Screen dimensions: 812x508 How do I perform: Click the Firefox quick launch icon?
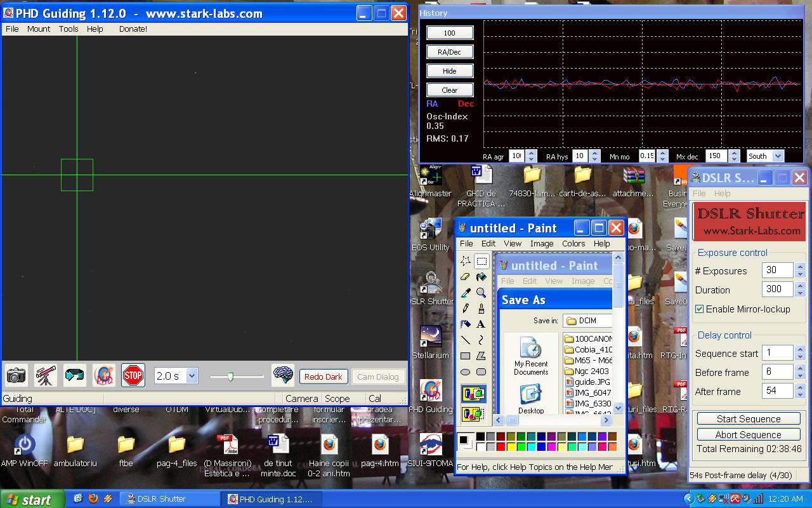click(93, 498)
